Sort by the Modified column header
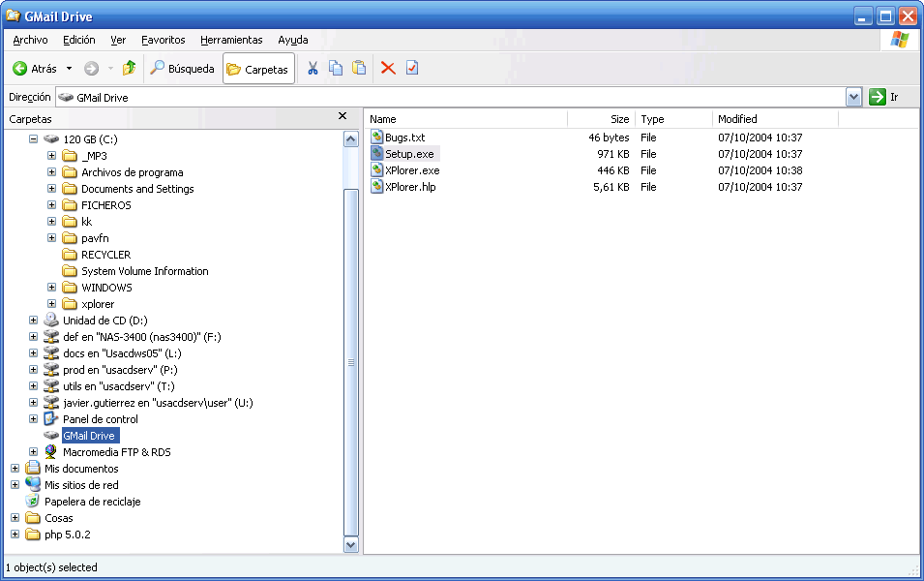Viewport: 924px width, 581px height. pos(775,119)
